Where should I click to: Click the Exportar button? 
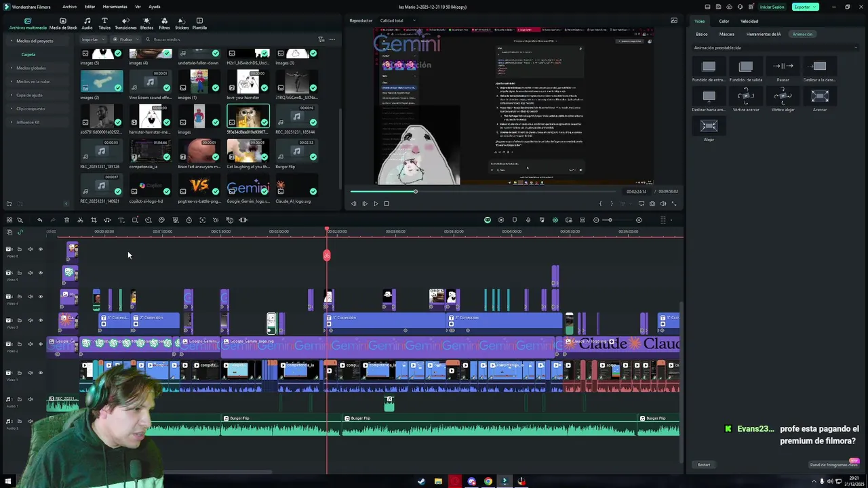[x=805, y=7]
